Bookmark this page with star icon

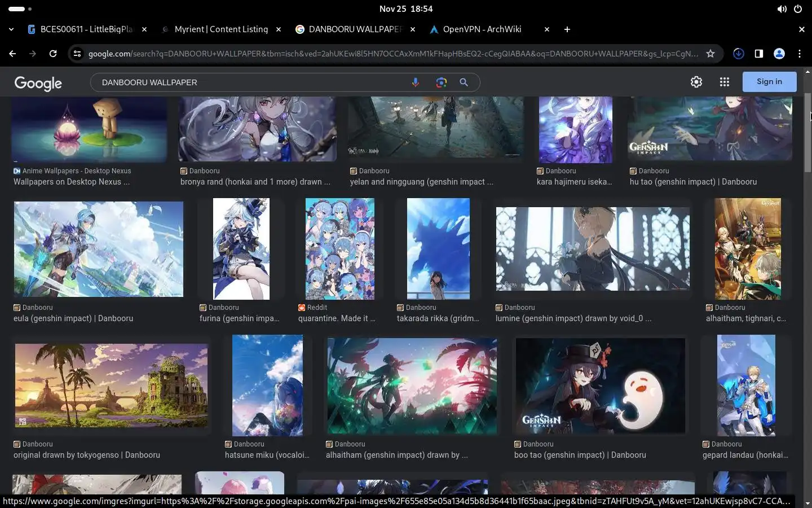tap(710, 54)
